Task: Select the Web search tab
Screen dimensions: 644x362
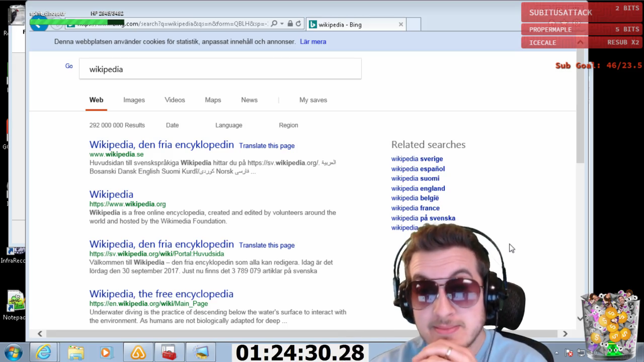Action: coord(96,100)
